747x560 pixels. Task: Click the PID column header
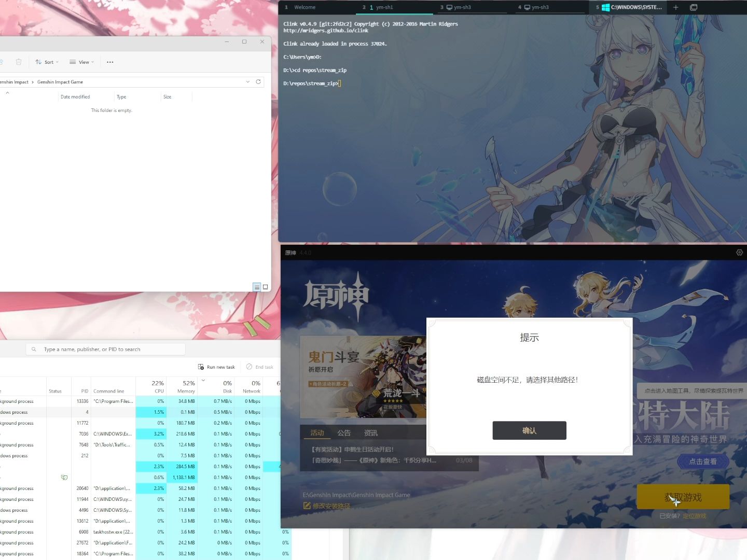81,386
